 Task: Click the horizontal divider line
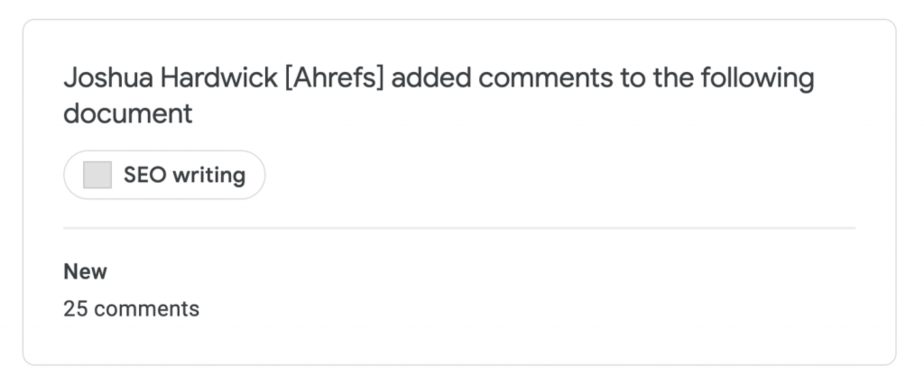pos(459,227)
